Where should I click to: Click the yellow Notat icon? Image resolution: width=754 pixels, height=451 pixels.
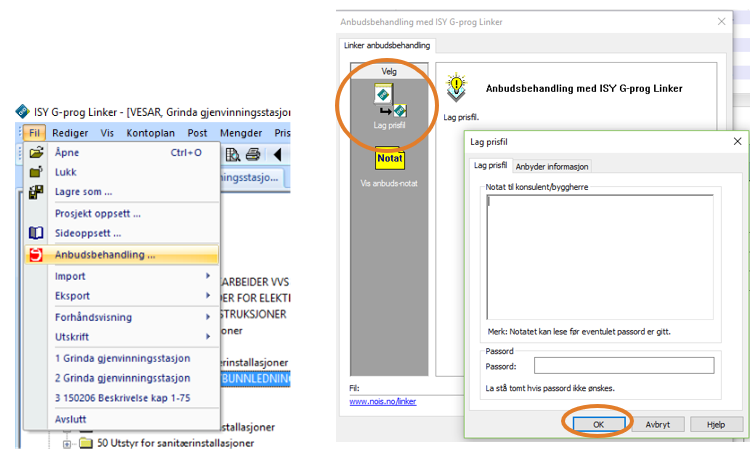pyautogui.click(x=390, y=158)
